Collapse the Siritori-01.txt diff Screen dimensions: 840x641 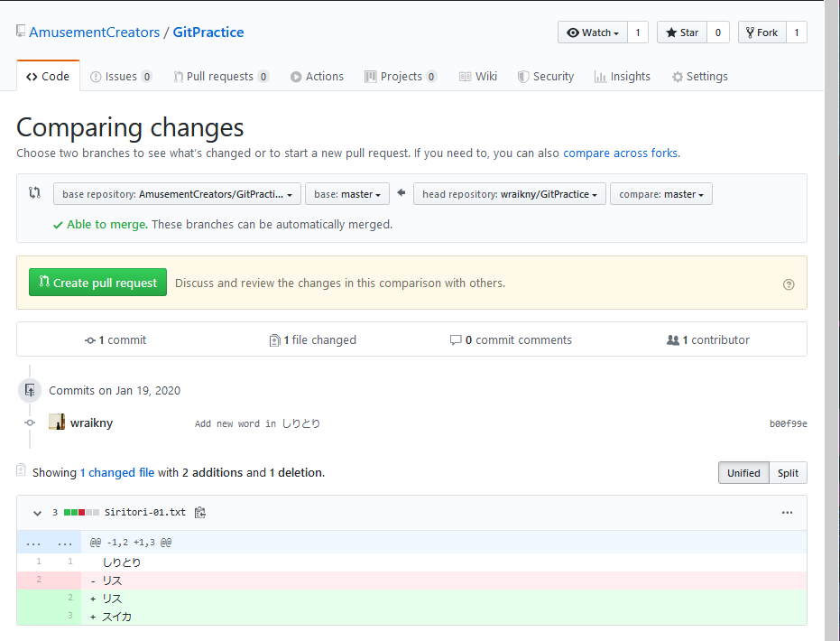tap(37, 513)
